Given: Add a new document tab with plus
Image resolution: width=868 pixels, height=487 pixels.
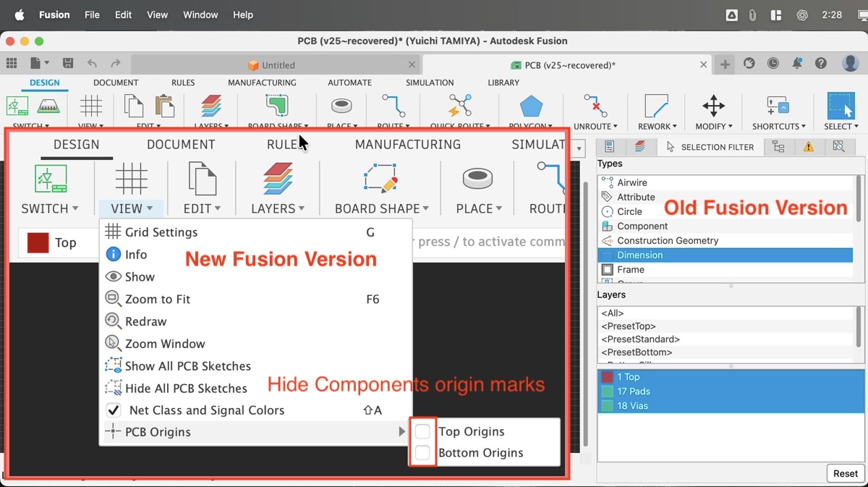Looking at the screenshot, I should click(x=725, y=64).
